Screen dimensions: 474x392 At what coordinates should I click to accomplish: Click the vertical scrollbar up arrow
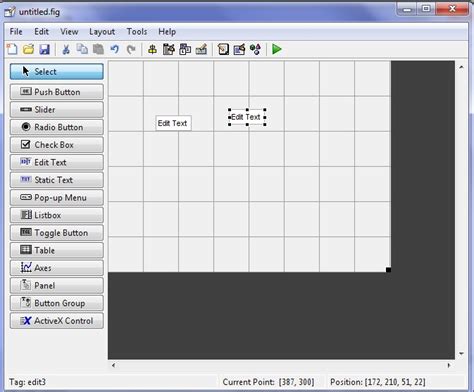(x=461, y=67)
